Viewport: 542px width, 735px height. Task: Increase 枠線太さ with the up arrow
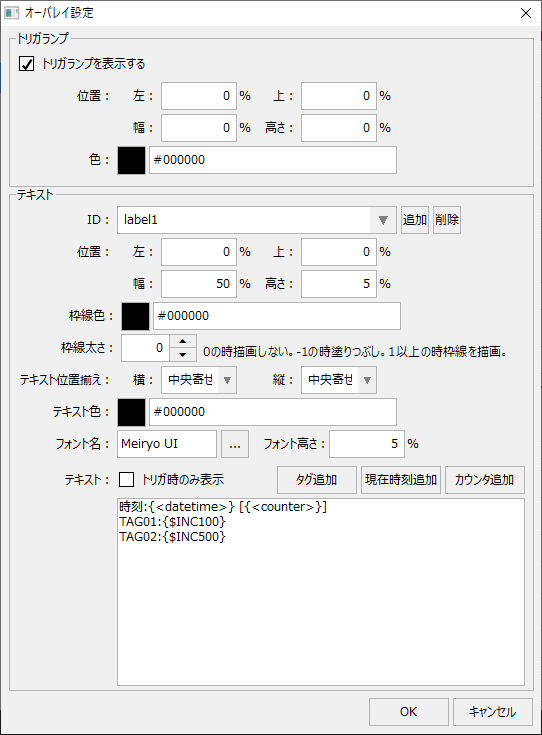(x=183, y=341)
